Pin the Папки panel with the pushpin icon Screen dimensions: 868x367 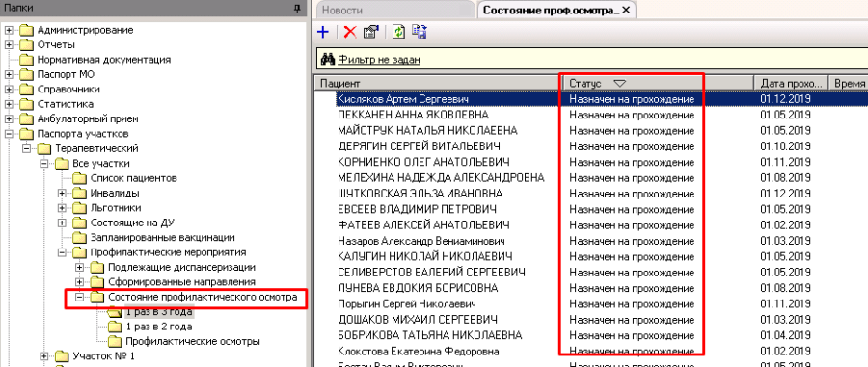(297, 9)
